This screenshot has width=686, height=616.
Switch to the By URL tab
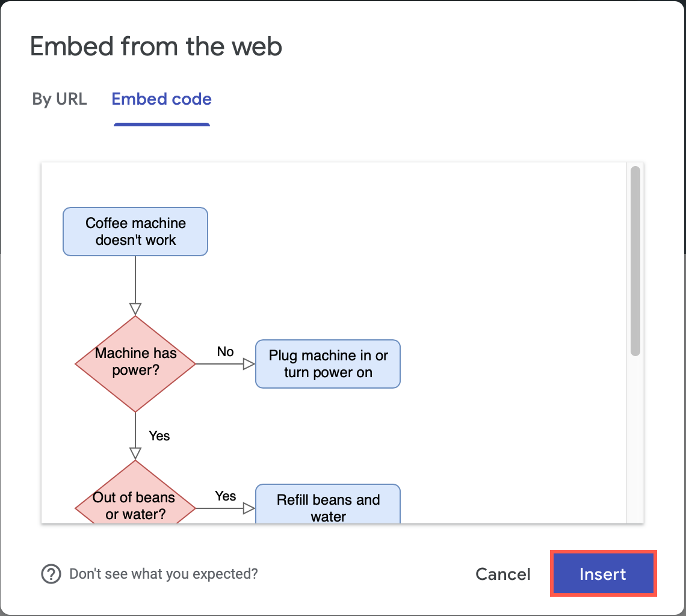point(59,99)
